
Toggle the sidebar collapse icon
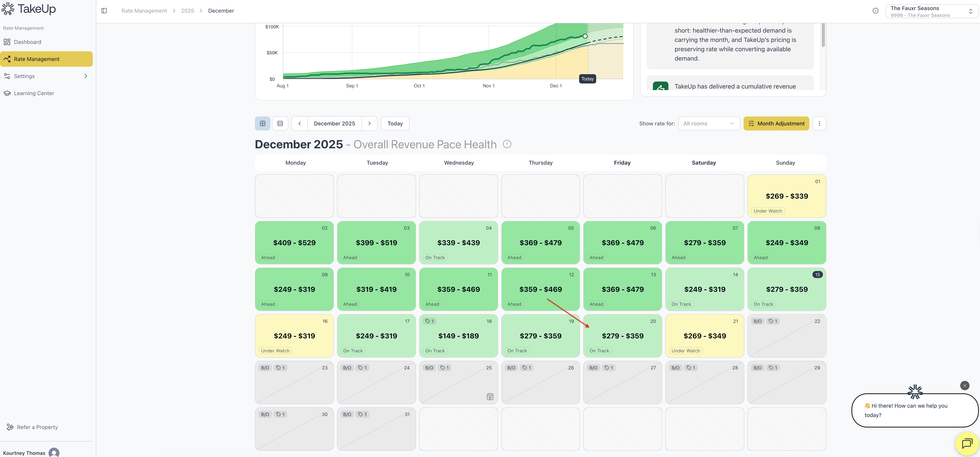click(104, 11)
